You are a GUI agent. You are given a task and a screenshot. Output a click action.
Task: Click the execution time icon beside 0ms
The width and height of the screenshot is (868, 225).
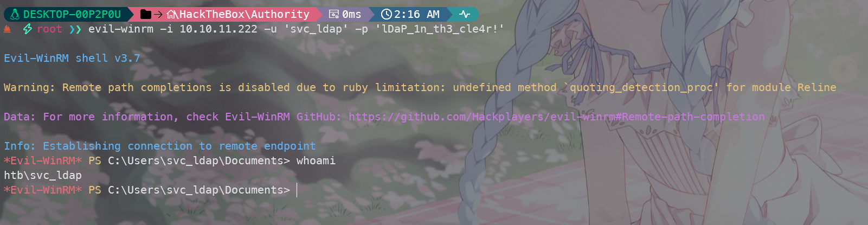[x=334, y=14]
